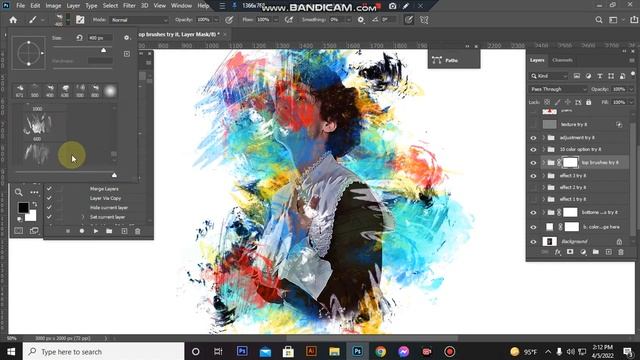The image size is (640, 360).
Task: Open smoothing options gear icon
Action: (361, 20)
